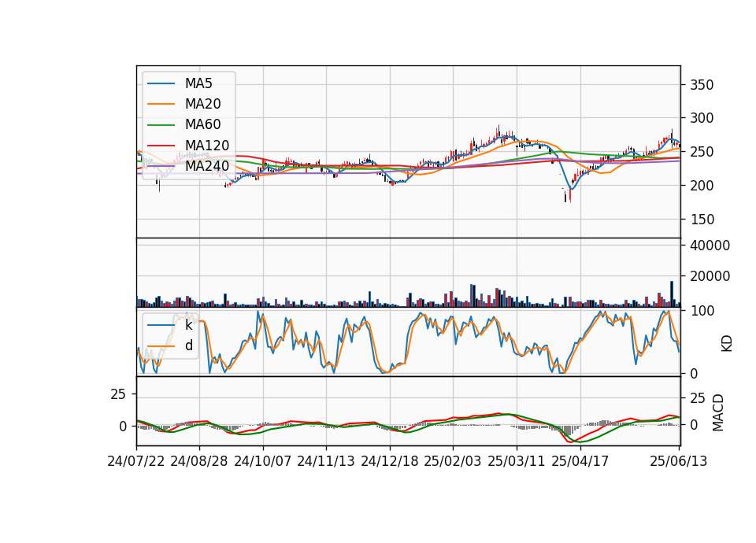Image resolution: width=756 pixels, height=543 pixels.
Task: Click the 20000 volume axis label
Action: point(710,276)
